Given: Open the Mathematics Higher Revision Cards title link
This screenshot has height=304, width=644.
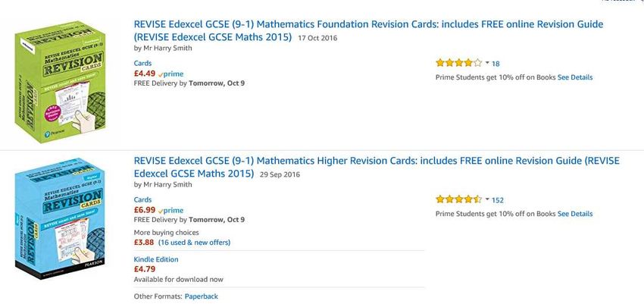Looking at the screenshot, I should click(x=377, y=167).
